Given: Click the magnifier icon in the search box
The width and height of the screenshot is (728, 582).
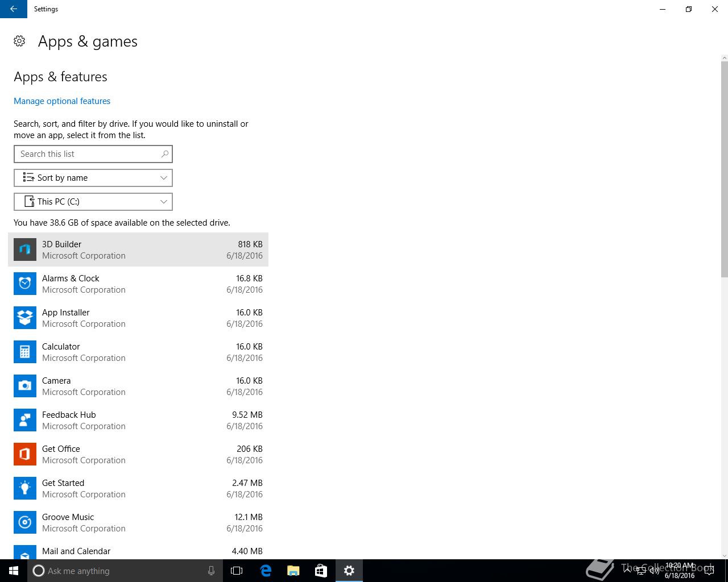Looking at the screenshot, I should click(x=165, y=154).
